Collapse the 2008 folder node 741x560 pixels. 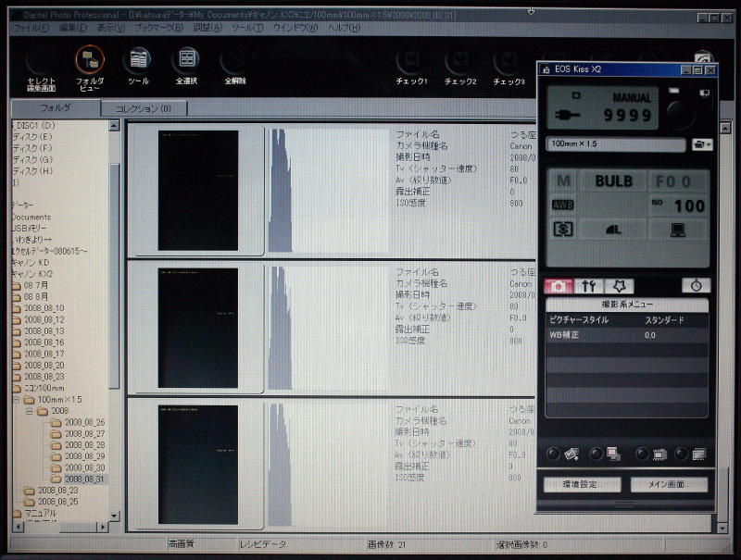pyautogui.click(x=30, y=411)
